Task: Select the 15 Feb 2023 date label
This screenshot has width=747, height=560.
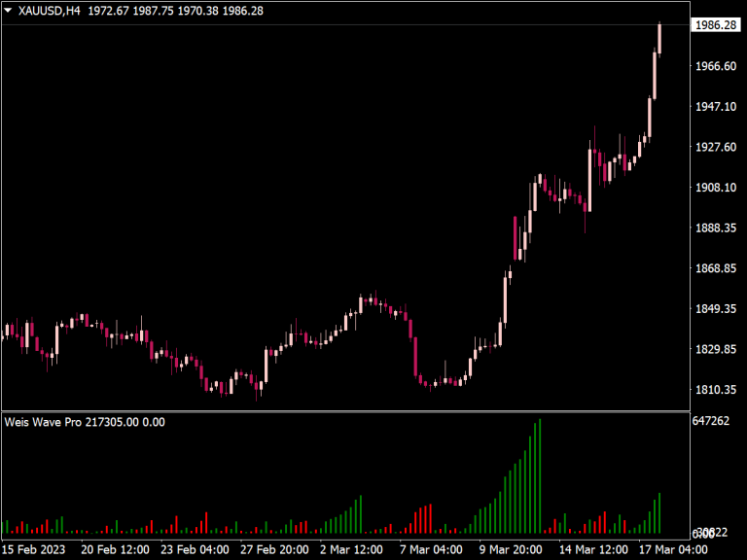Action: coord(33,549)
